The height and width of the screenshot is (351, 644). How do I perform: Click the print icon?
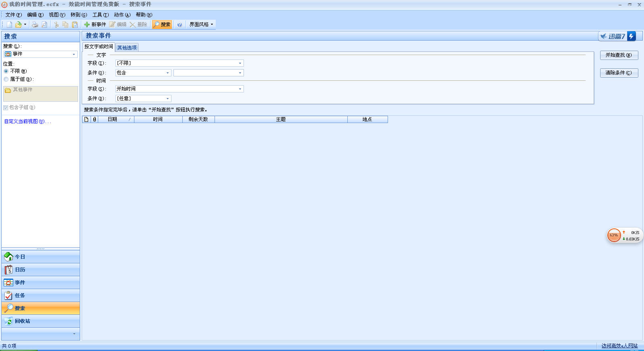pos(35,25)
